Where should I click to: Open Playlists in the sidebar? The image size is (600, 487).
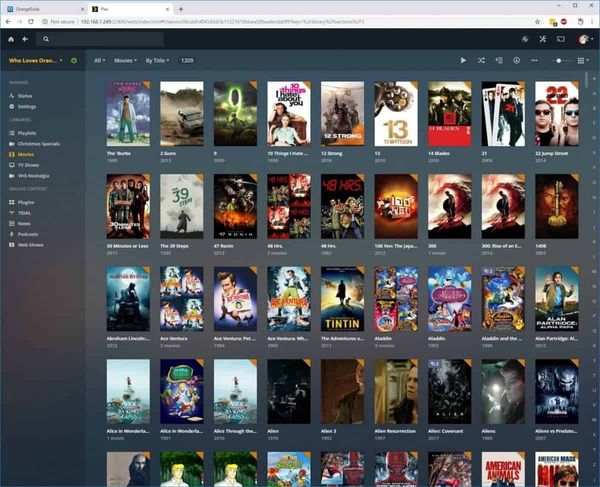(x=27, y=133)
